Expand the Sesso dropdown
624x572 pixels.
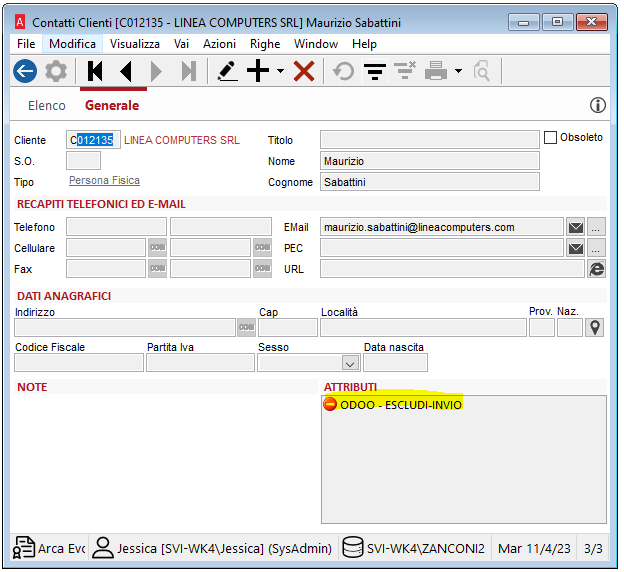[350, 363]
